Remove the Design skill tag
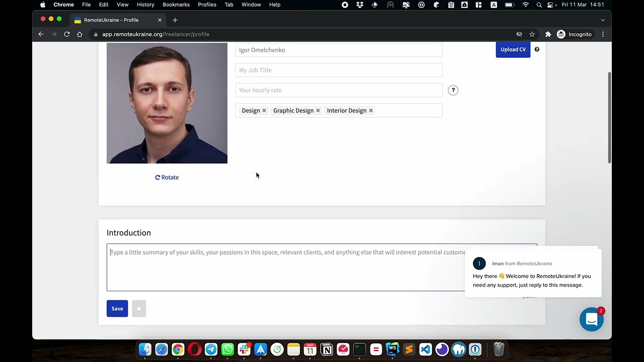 [264, 111]
